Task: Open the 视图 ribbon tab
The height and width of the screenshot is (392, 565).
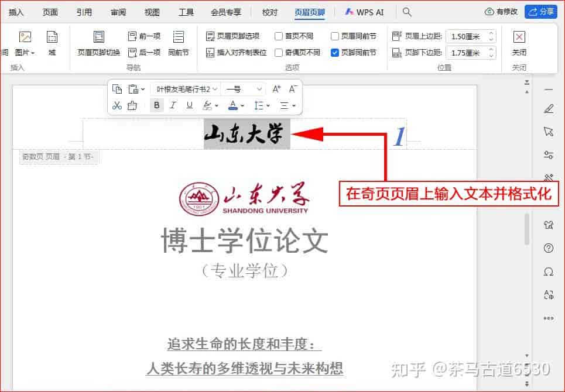Action: (152, 12)
